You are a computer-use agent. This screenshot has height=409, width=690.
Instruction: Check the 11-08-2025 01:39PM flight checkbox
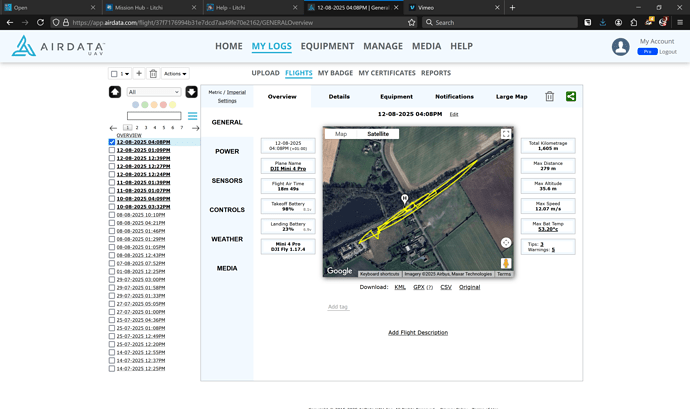pyautogui.click(x=112, y=182)
